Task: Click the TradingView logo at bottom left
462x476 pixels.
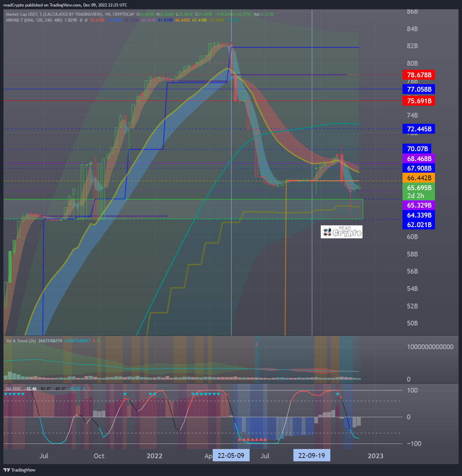Action: [x=19, y=470]
